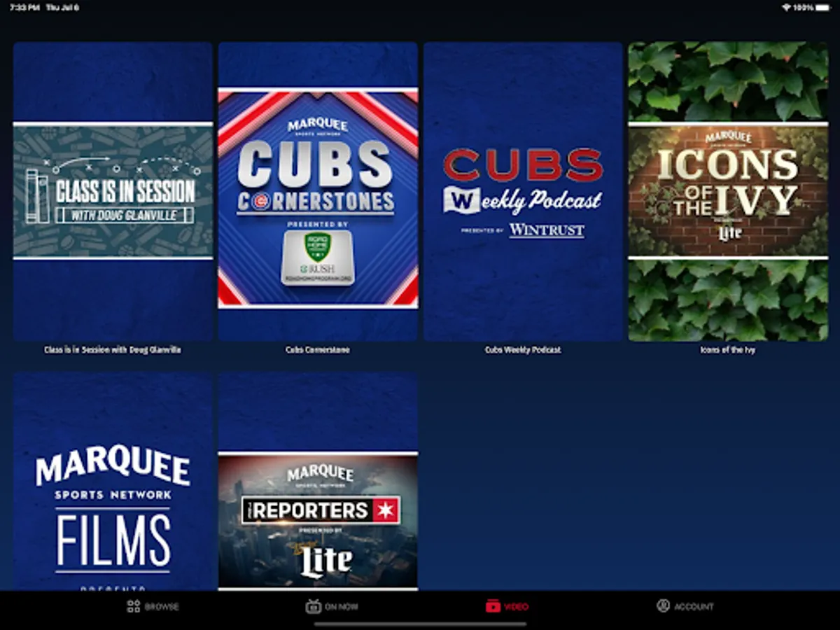
Task: Tap the home indicator bar
Action: point(420,624)
